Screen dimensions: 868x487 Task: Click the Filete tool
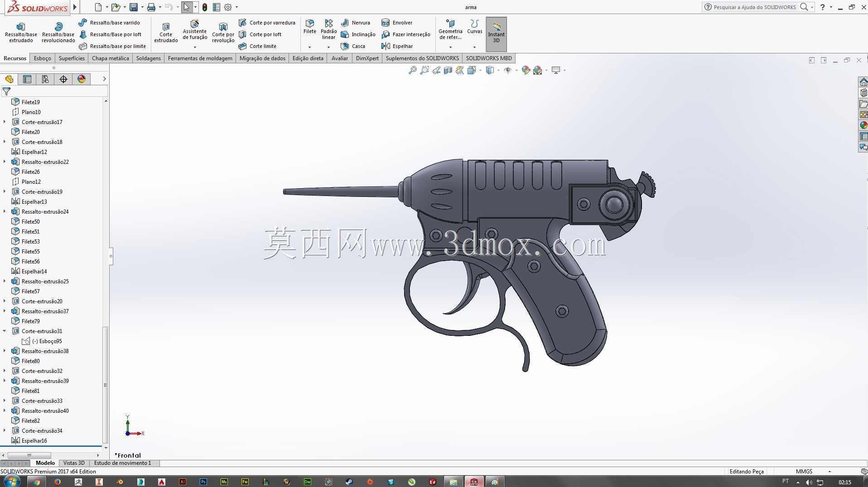pos(310,27)
